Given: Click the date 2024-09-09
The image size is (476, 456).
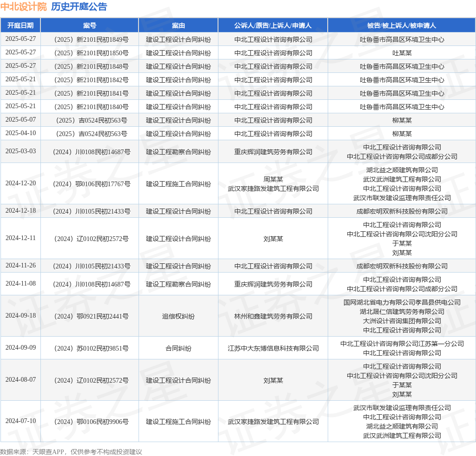Looking at the screenshot, I should pyautogui.click(x=20, y=347).
